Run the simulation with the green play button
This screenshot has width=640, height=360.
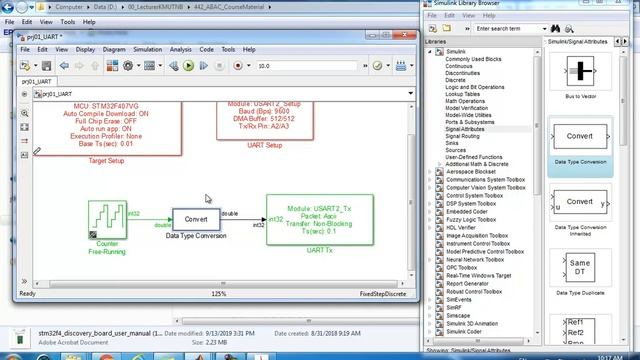[x=188, y=66]
